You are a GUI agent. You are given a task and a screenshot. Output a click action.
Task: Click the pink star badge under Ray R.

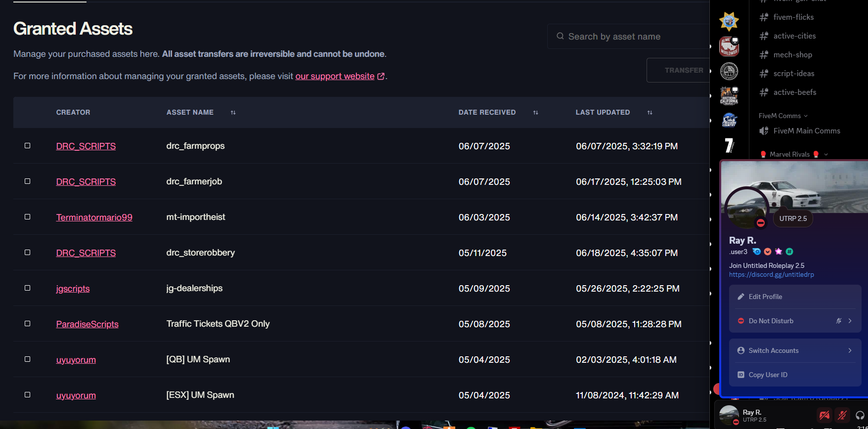(x=779, y=252)
